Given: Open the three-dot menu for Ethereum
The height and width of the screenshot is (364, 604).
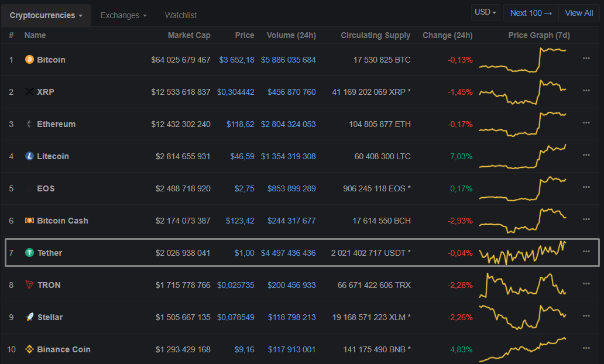Looking at the screenshot, I should click(x=586, y=123).
